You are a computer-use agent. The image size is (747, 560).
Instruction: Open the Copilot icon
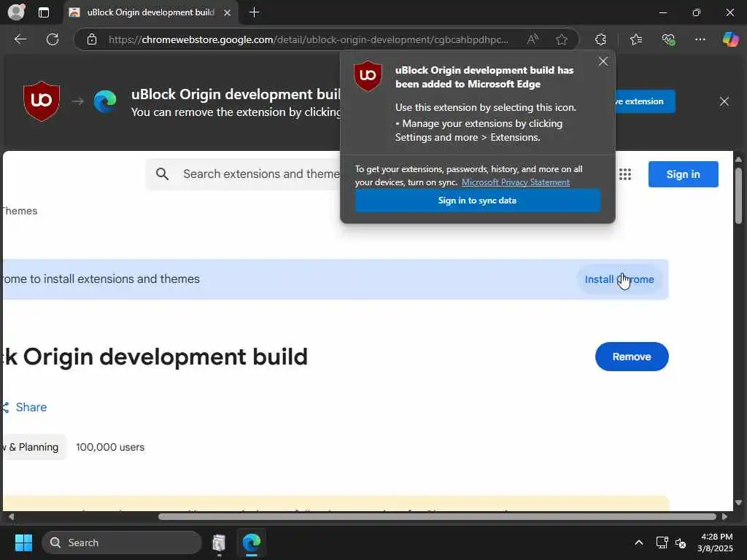tap(730, 39)
